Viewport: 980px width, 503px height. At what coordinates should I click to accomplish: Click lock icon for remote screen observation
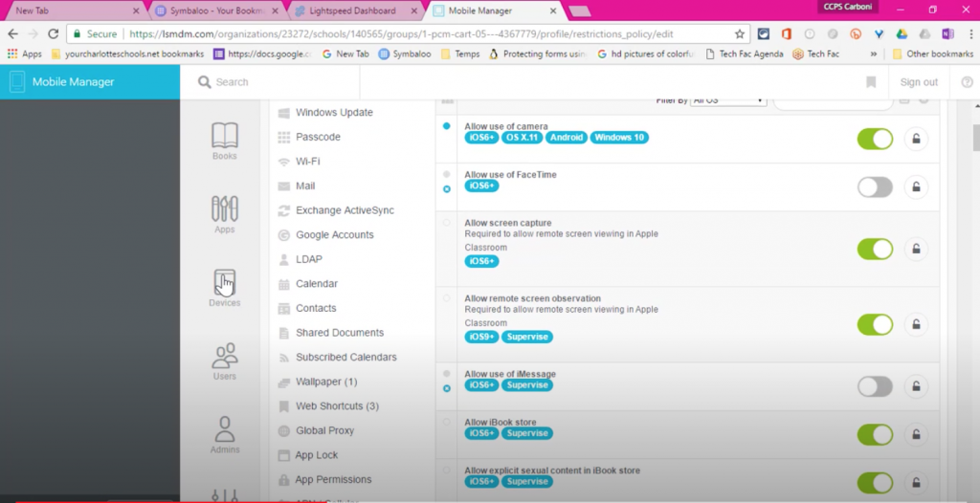[x=916, y=324]
